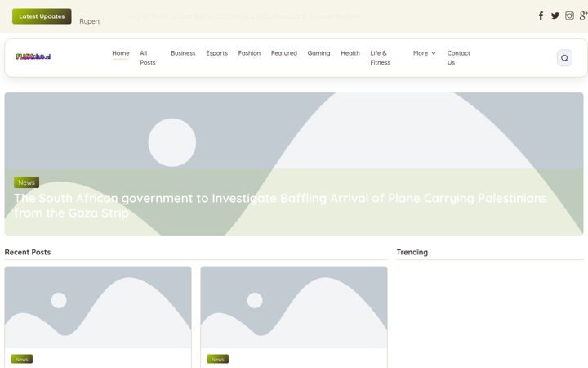This screenshot has height=368, width=588.
Task: Click the Recent Posts heading
Action: pyautogui.click(x=28, y=253)
